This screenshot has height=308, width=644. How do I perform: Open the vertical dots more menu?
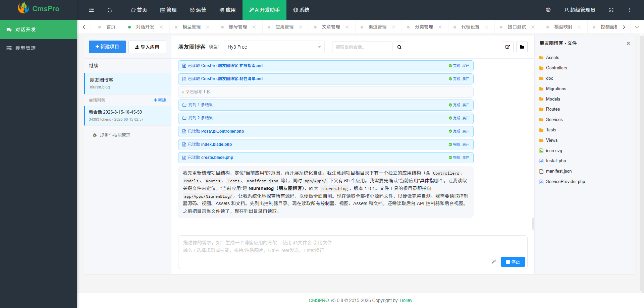[630, 10]
